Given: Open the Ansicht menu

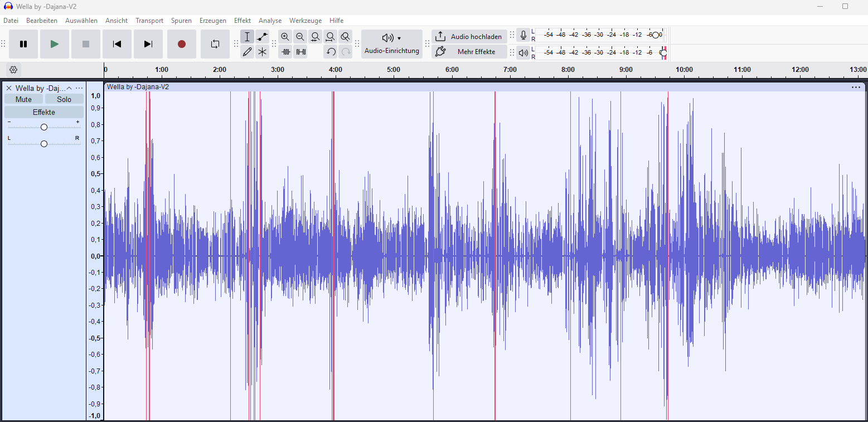Looking at the screenshot, I should [117, 21].
